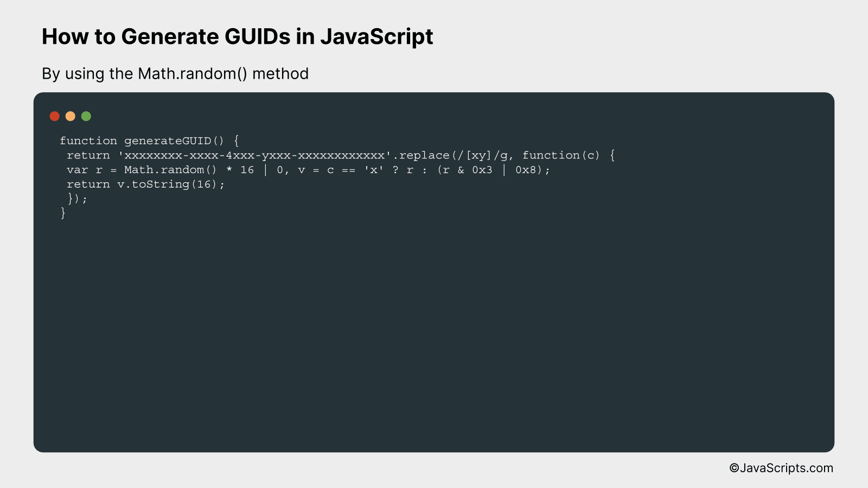
Task: Click the replace method in the code
Action: 424,155
